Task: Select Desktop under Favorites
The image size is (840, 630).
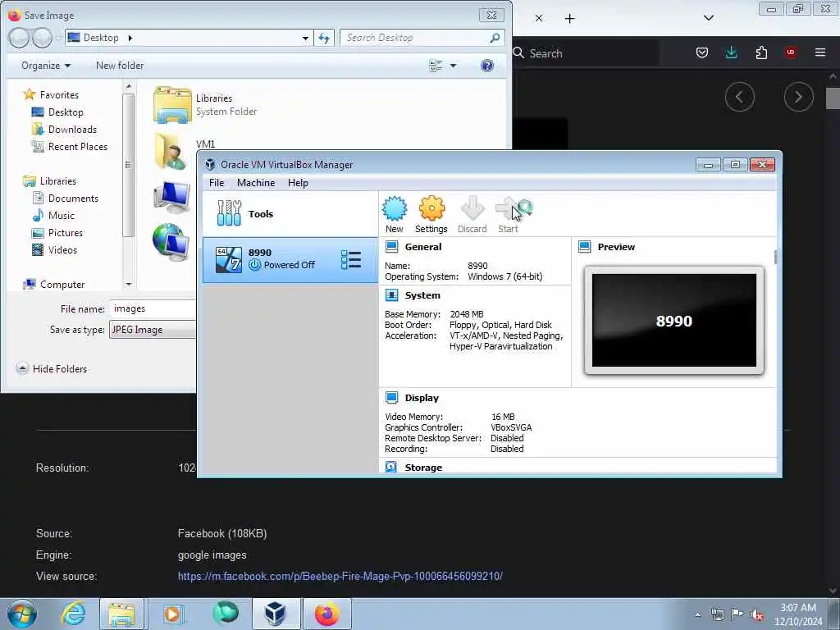Action: [58, 112]
